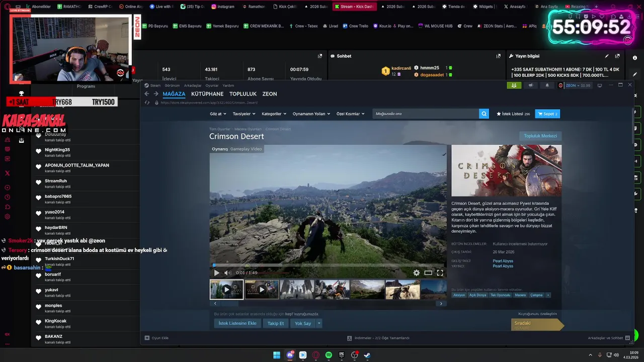
Task: Enter fullscreen on the trailer video
Action: 440,273
